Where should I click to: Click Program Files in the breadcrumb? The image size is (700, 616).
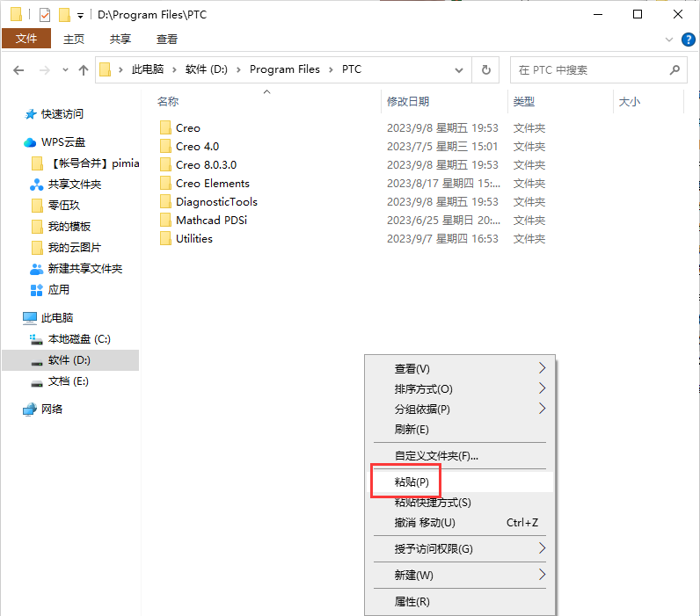284,69
